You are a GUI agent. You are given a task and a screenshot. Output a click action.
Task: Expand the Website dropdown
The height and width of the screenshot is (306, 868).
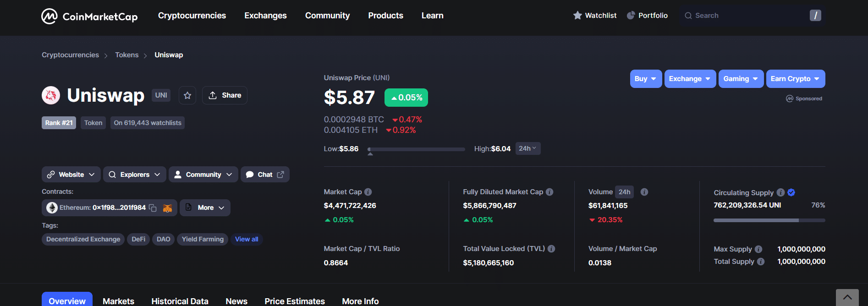[x=71, y=175]
